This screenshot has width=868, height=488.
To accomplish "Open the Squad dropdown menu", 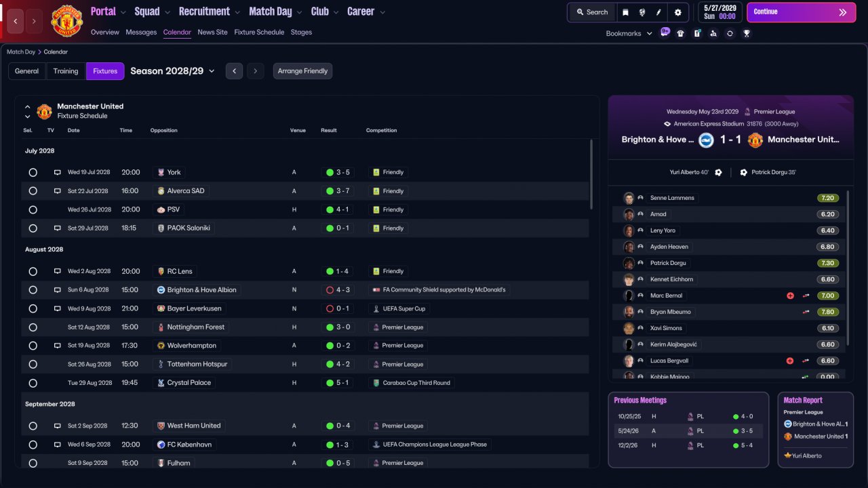I will tap(153, 12).
